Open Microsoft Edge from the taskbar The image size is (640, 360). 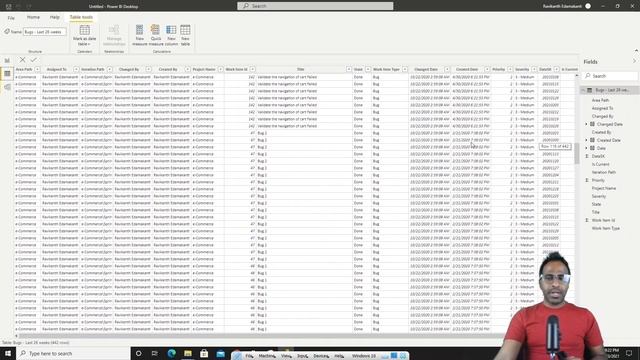pyautogui.click(x=171, y=353)
